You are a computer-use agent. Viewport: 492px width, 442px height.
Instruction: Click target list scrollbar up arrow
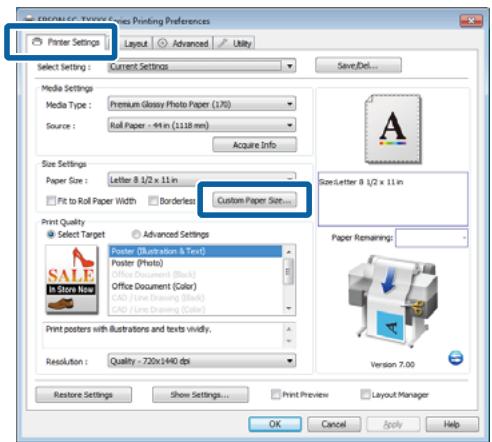(289, 251)
